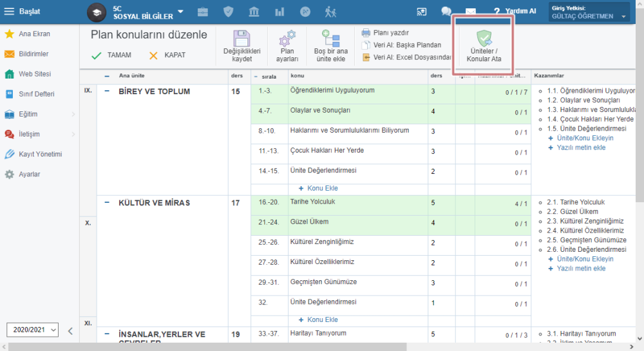Screen dimensions: 644x351
Task: Click Konu Ekle under Birey ve Toplum
Action: click(318, 188)
